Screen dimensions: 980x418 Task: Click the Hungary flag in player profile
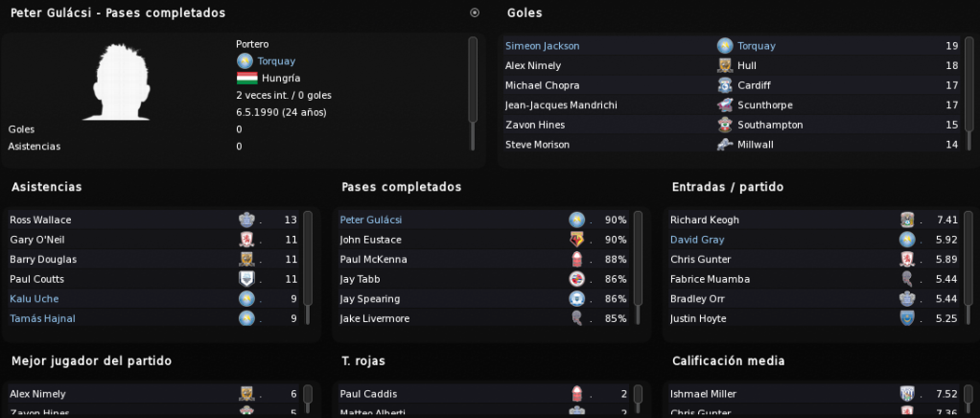(x=246, y=79)
